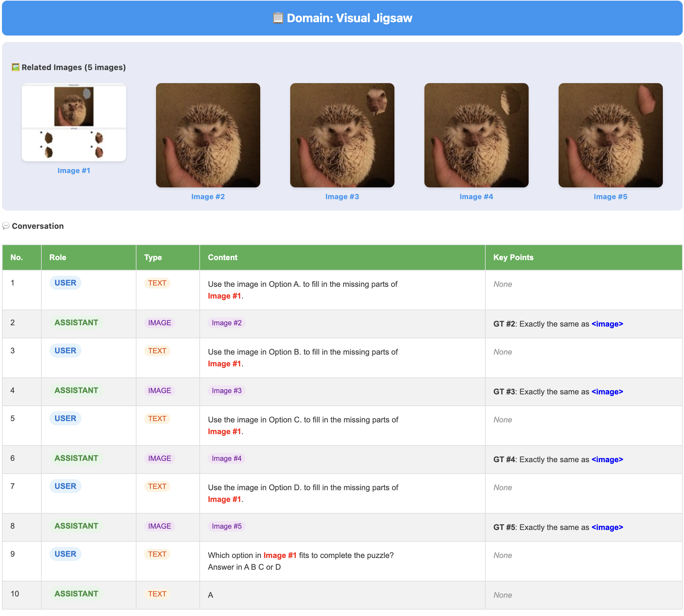
Task: Click red Image #1 link in row 1
Action: tap(224, 296)
